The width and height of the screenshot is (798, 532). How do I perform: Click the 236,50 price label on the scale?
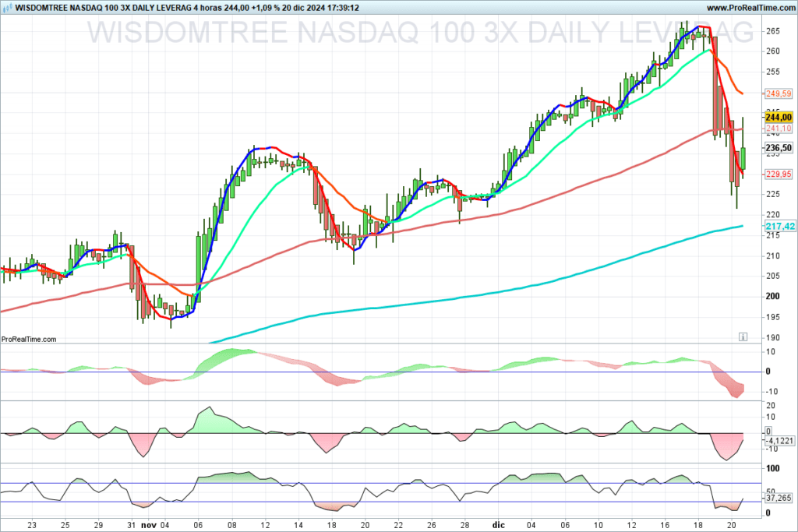click(779, 147)
